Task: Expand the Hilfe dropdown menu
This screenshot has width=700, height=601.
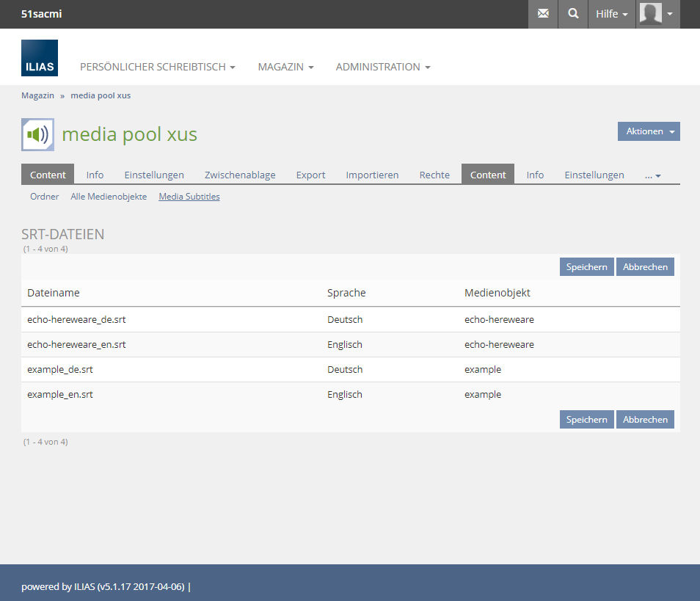Action: (x=611, y=14)
